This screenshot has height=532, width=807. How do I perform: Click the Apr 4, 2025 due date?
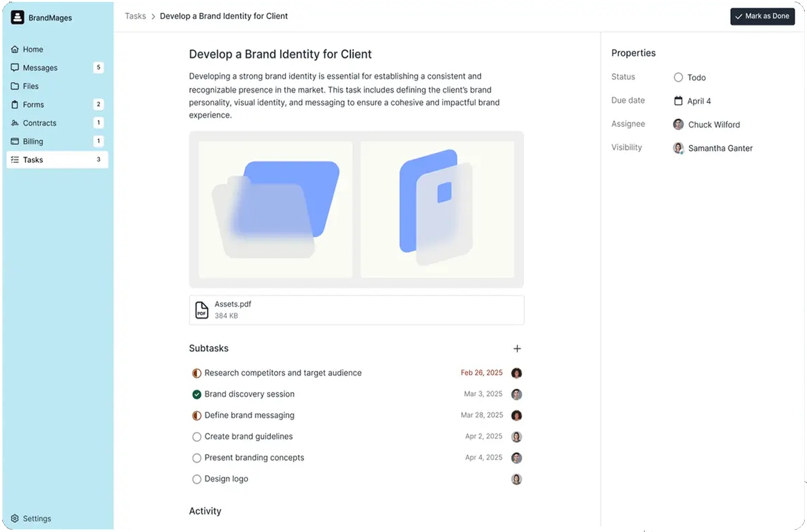(484, 458)
